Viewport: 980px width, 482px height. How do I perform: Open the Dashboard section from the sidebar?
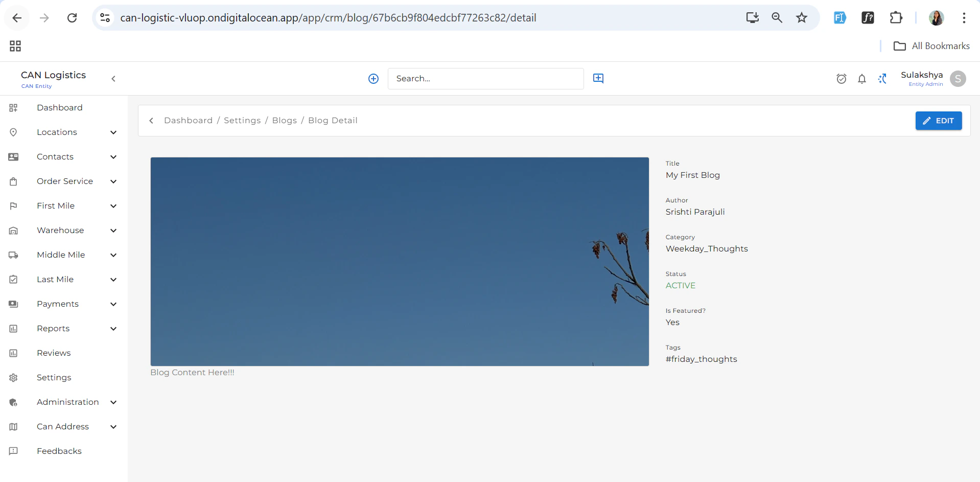point(60,107)
